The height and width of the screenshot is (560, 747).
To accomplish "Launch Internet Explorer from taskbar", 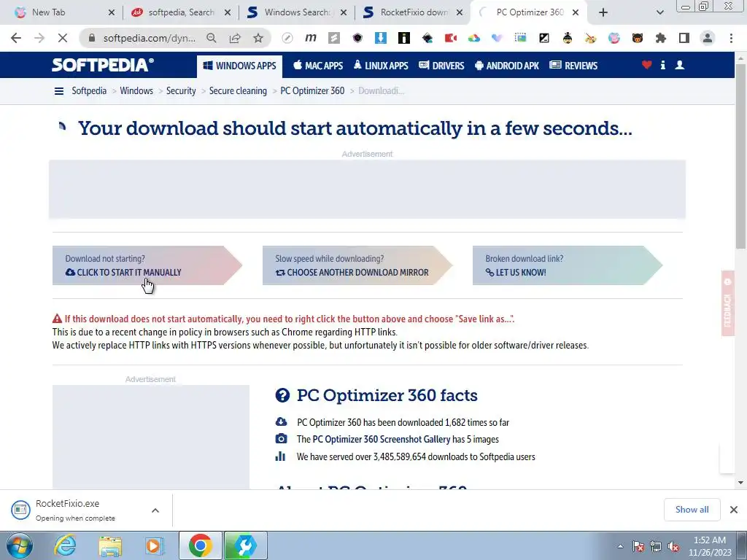I will tap(65, 545).
